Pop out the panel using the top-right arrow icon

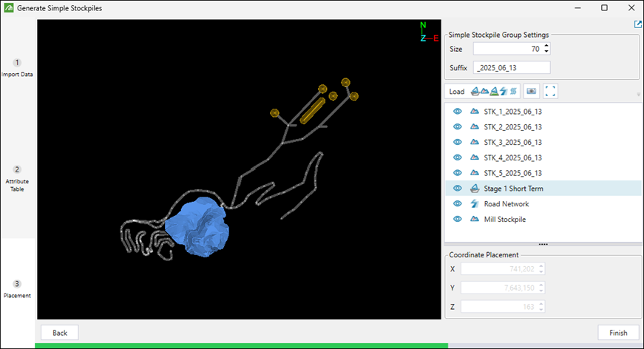tap(638, 24)
